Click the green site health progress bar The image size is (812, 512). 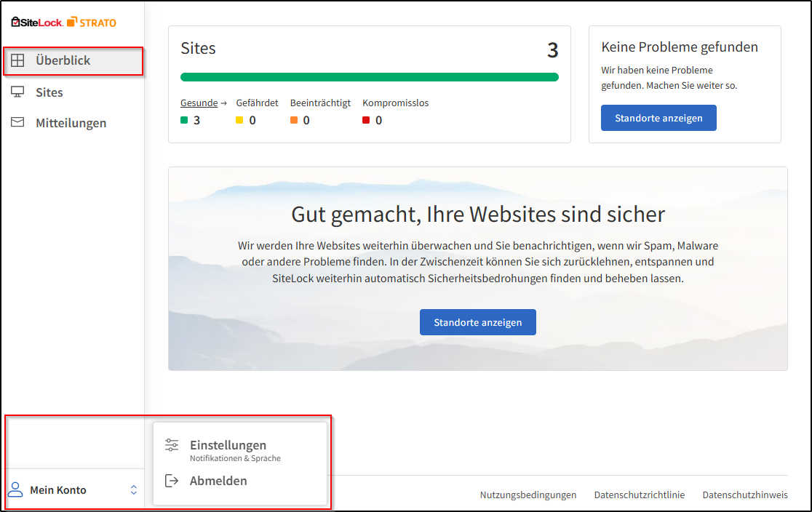pos(370,76)
